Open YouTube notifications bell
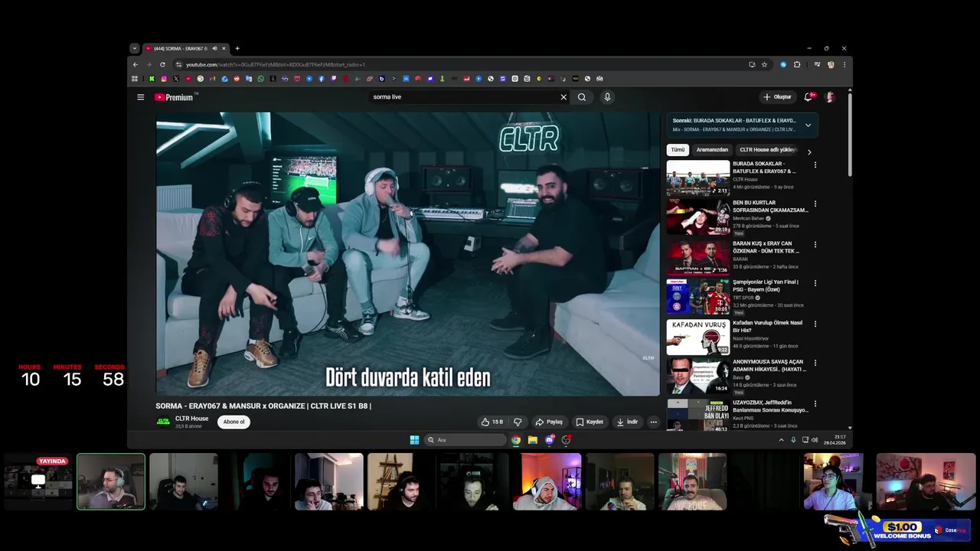 click(808, 97)
